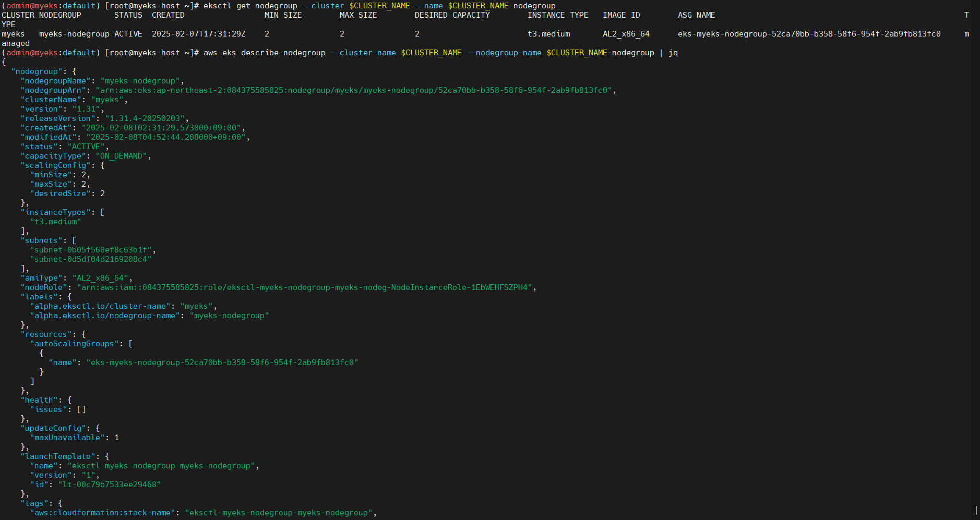Click the "resources" JSON key
Image resolution: width=980 pixels, height=520 pixels.
(46, 334)
